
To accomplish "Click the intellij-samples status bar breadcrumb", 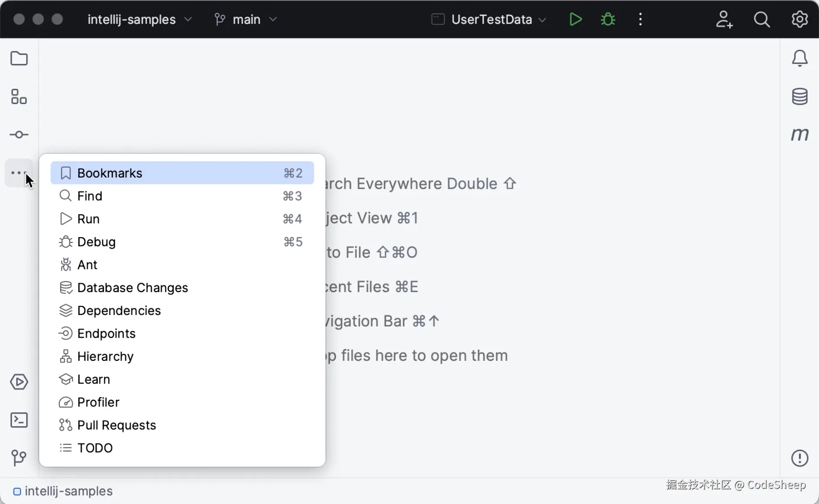I will coord(63,491).
